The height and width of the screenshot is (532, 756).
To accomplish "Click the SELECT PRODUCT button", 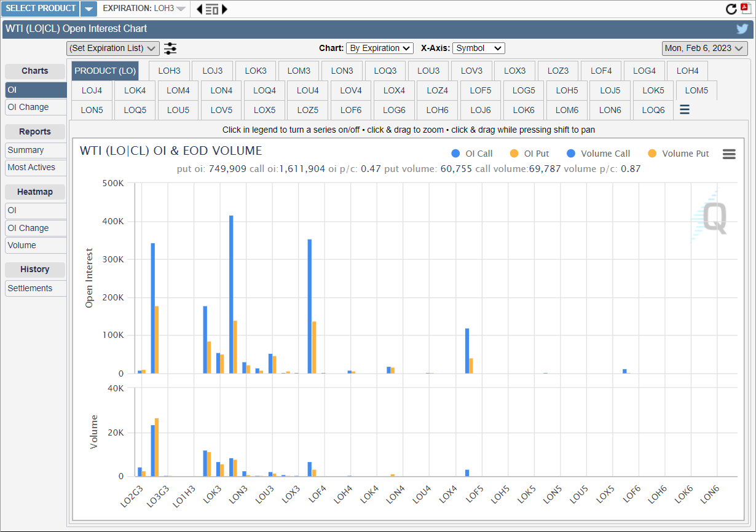I will [41, 9].
